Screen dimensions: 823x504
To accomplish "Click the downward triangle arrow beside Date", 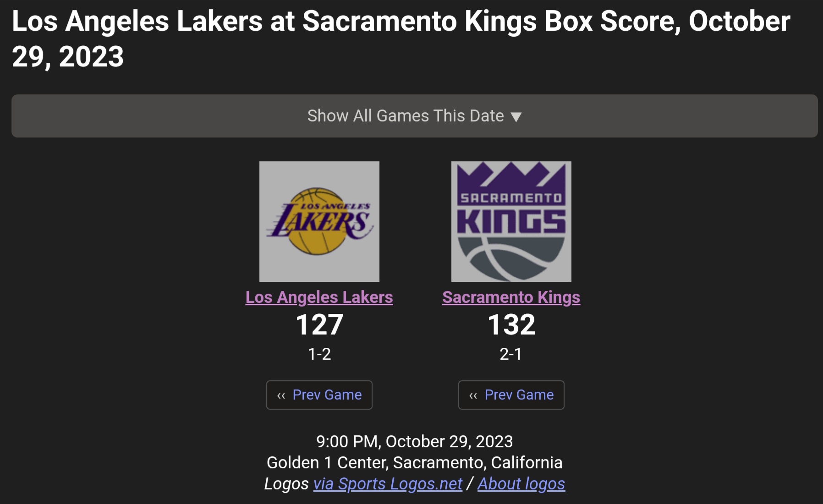I will coord(516,117).
